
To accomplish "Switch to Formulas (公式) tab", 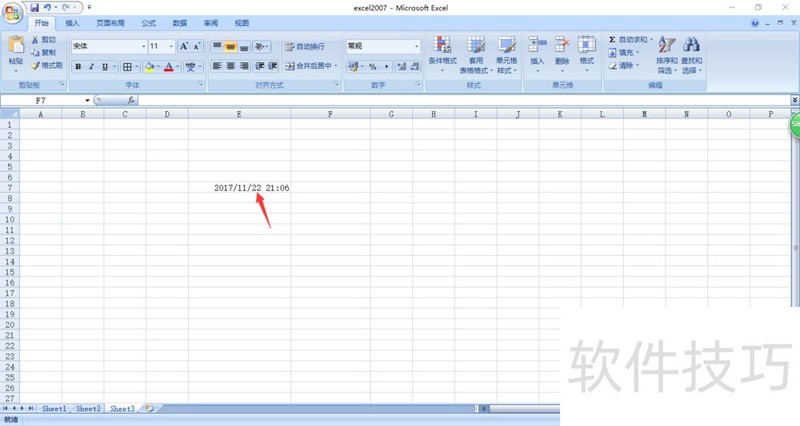I will click(149, 23).
